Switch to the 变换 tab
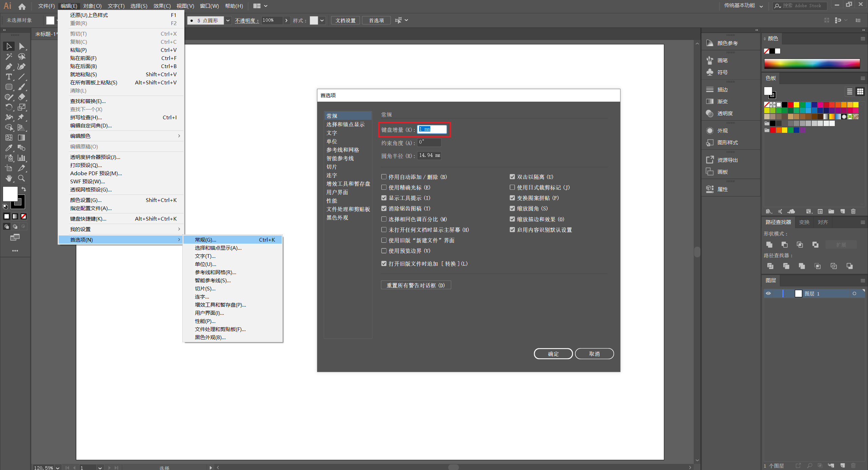Image resolution: width=868 pixels, height=470 pixels. click(804, 222)
